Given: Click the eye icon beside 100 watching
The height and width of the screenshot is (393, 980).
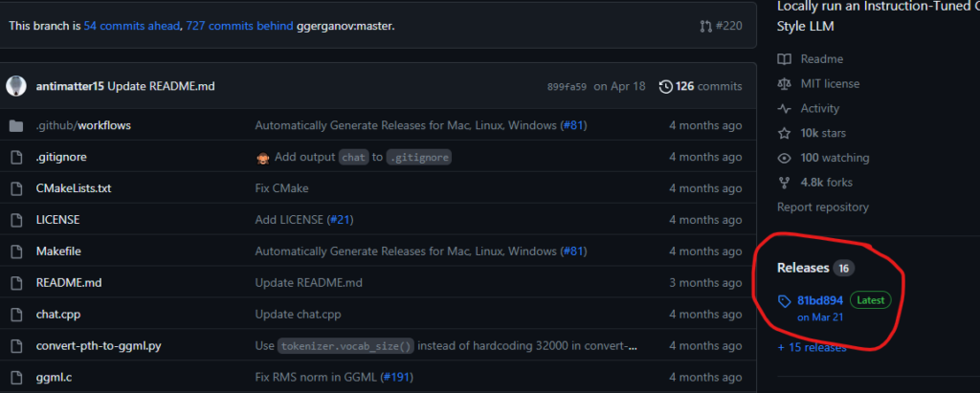Looking at the screenshot, I should tap(784, 158).
